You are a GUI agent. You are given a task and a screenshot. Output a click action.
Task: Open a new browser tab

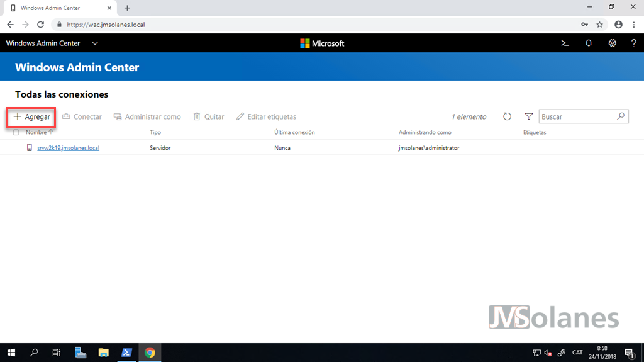point(127,8)
